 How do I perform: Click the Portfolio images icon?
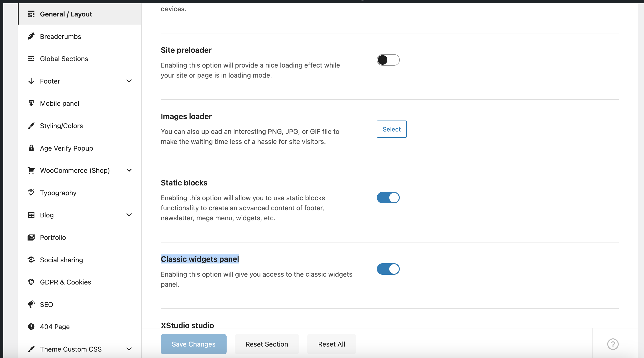[x=31, y=237]
